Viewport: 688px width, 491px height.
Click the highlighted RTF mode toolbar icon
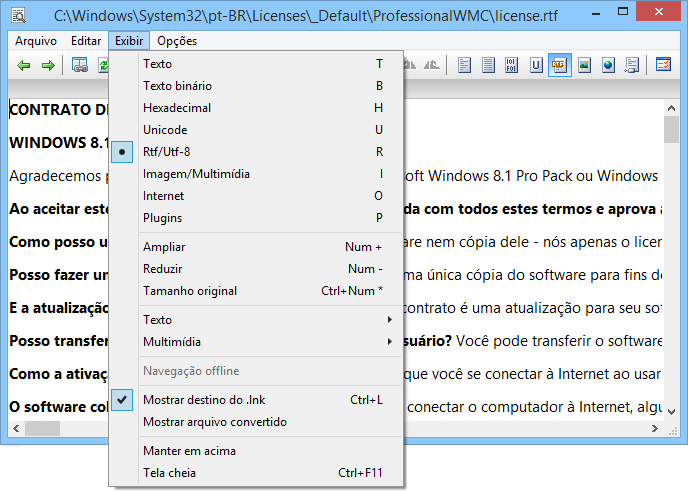tap(559, 65)
